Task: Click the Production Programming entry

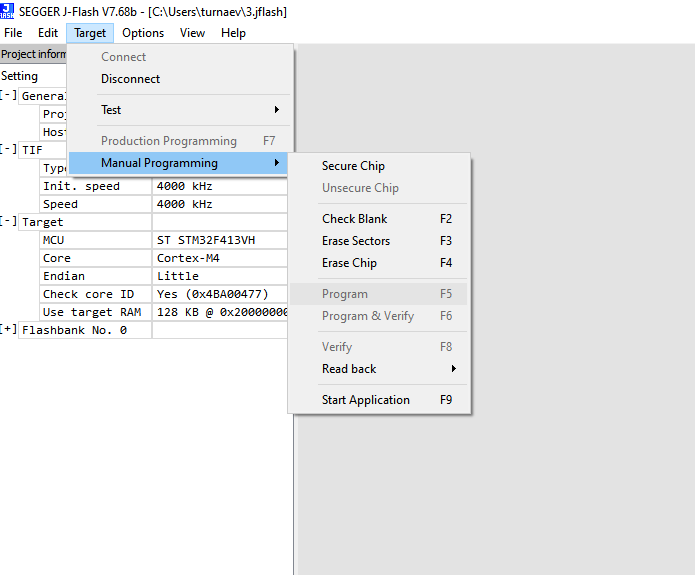Action: [x=181, y=141]
